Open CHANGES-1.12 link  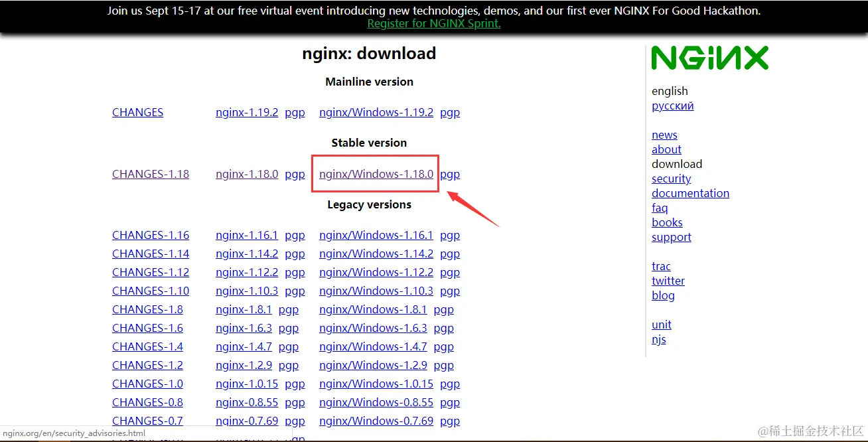(151, 272)
